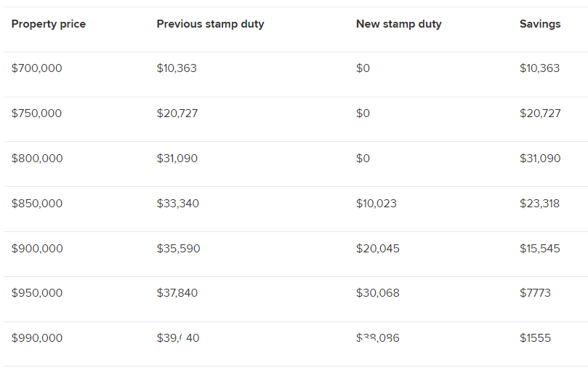Click the $31,090 previous stamp duty value
Viewport: 588px width, 368px height.
[x=177, y=159]
